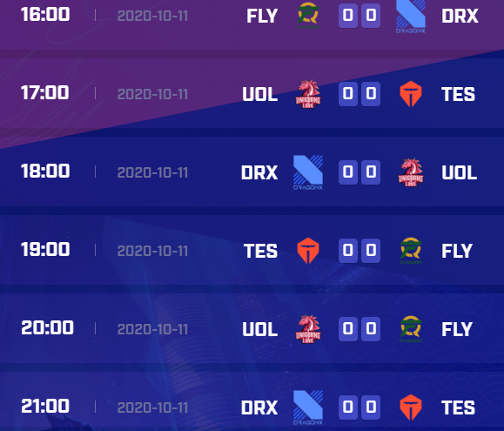Screen dimensions: 504x431
Task: Click the Unicorns of Love logo at 20:00
Action: tap(308, 329)
